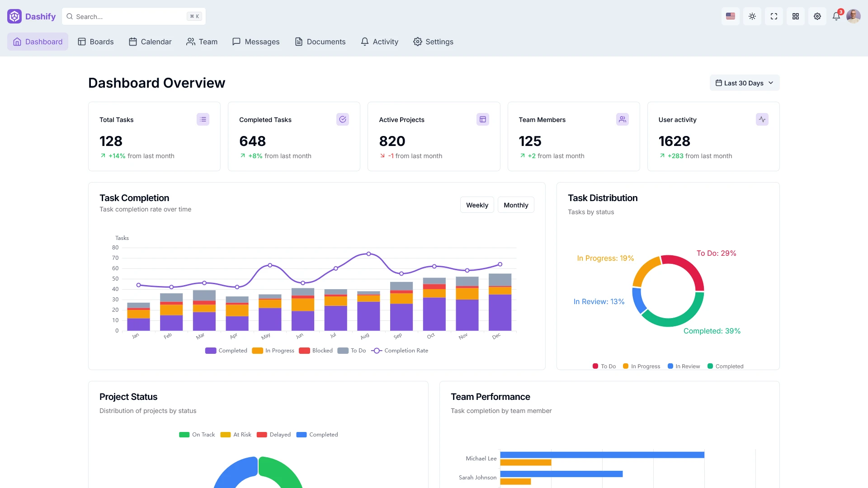Click the 'Completed: 39%' label

[712, 331]
